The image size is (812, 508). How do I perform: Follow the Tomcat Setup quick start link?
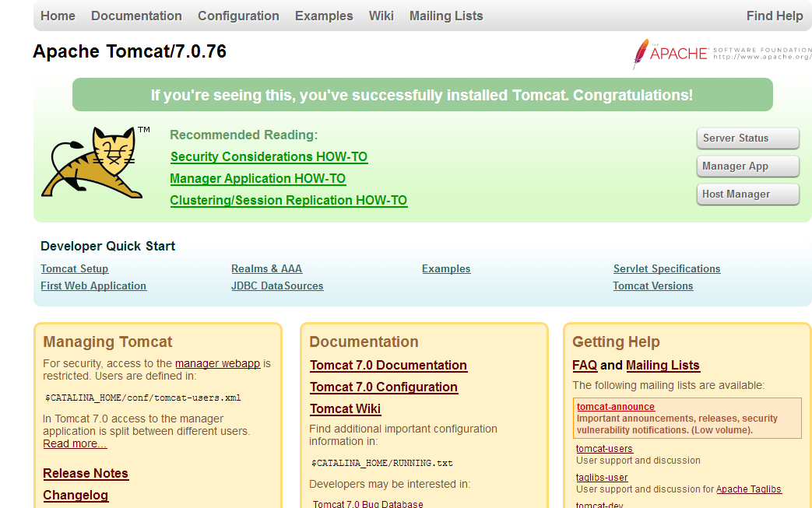tap(75, 269)
